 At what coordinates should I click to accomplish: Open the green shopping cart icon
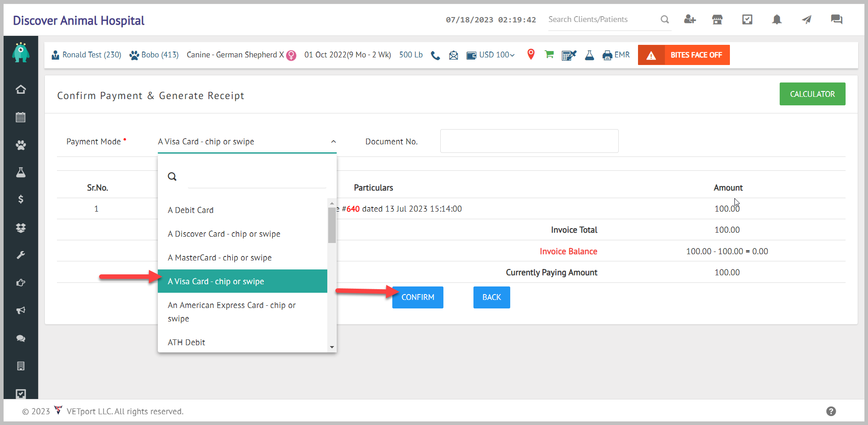[549, 54]
